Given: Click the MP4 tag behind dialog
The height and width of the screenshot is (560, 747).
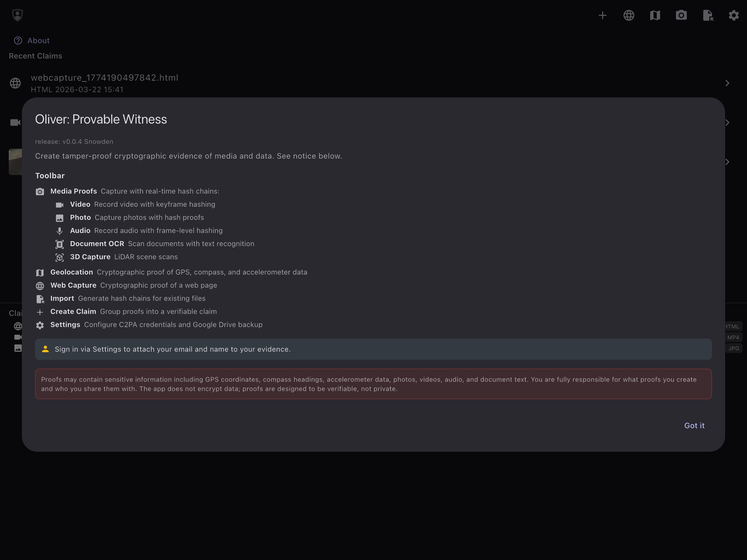Looking at the screenshot, I should (733, 337).
